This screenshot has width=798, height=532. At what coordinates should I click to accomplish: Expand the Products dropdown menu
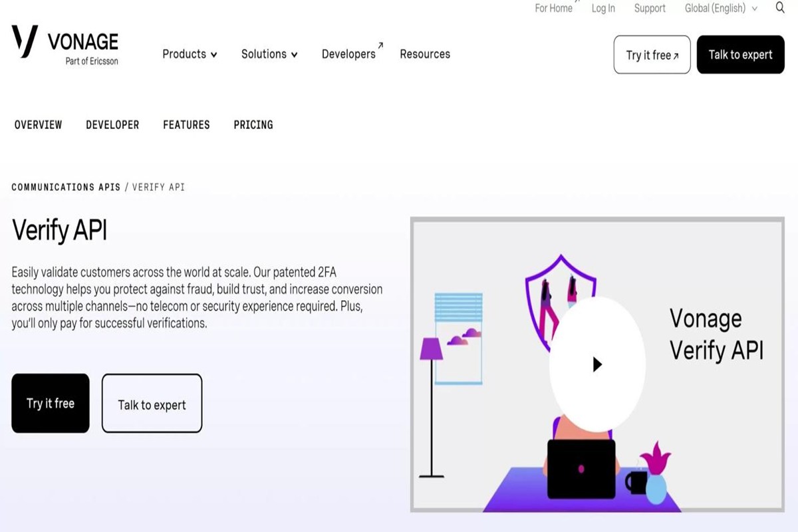tap(190, 55)
